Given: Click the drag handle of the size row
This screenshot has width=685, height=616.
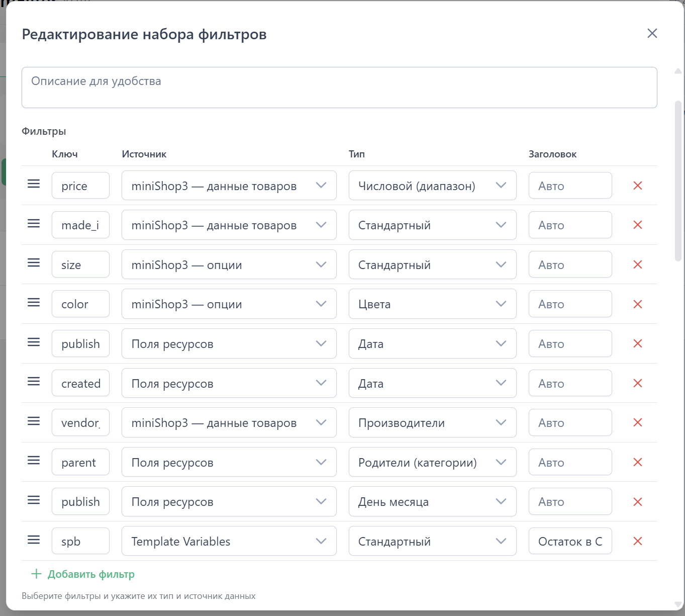Looking at the screenshot, I should 34,263.
